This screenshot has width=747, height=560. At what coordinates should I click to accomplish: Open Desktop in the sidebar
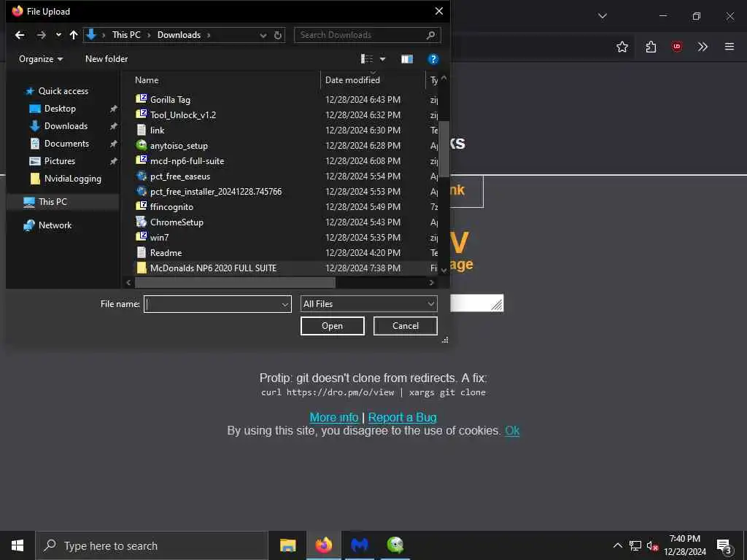point(60,109)
